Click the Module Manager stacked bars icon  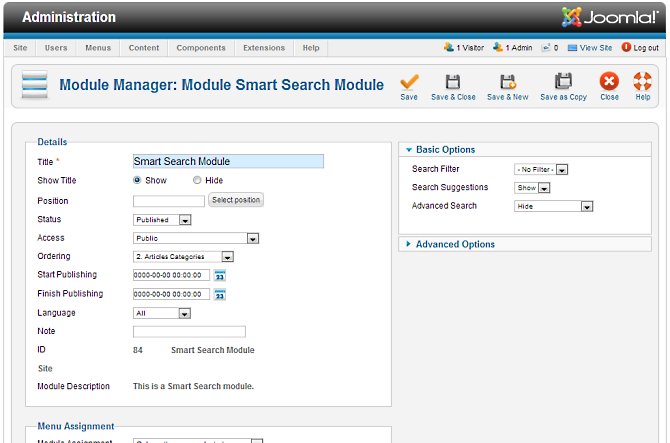[x=35, y=85]
